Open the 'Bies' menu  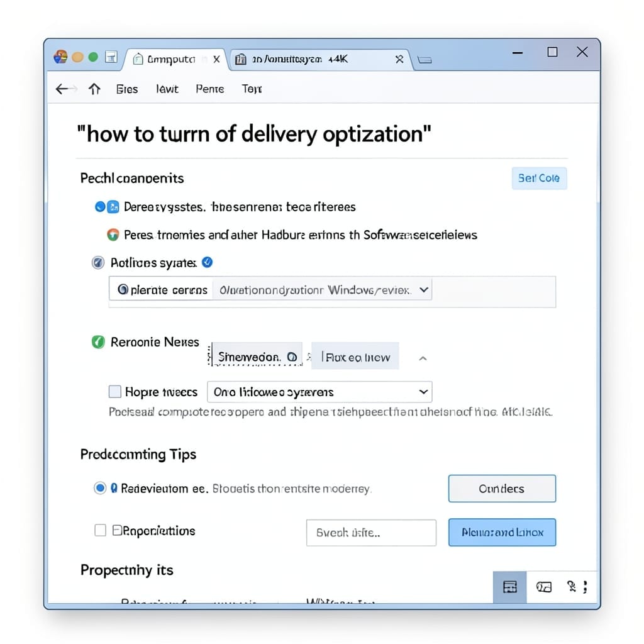[127, 89]
